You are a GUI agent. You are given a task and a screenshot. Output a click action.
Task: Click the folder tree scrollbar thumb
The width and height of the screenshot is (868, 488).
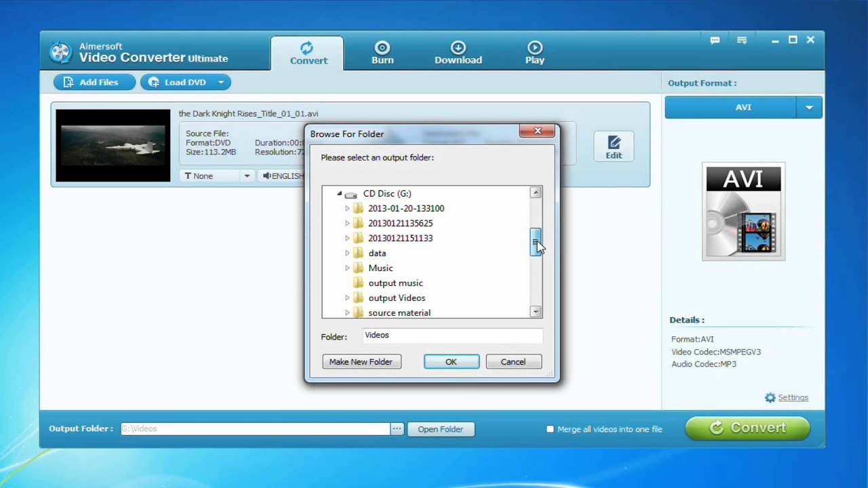click(x=536, y=243)
